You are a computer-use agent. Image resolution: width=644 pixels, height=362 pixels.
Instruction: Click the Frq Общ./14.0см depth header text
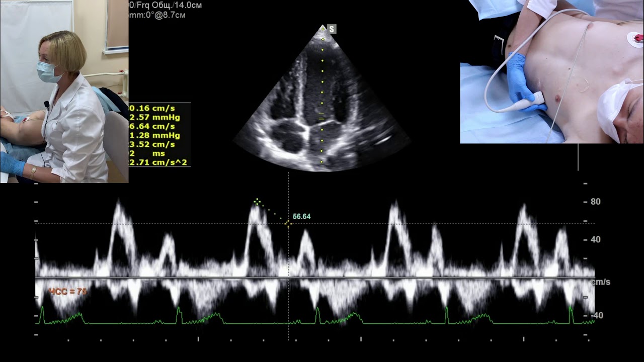(x=166, y=5)
